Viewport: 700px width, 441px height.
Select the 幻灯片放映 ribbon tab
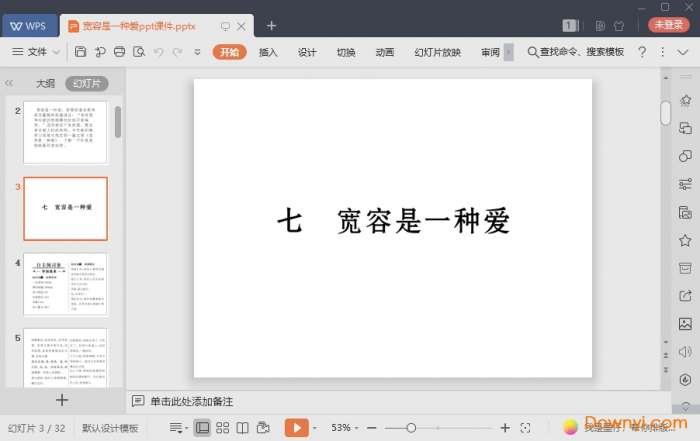coord(438,52)
